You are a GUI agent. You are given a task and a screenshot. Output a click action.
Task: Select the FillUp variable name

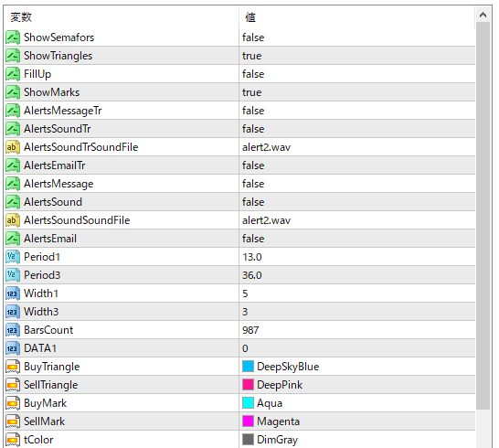[x=37, y=74]
